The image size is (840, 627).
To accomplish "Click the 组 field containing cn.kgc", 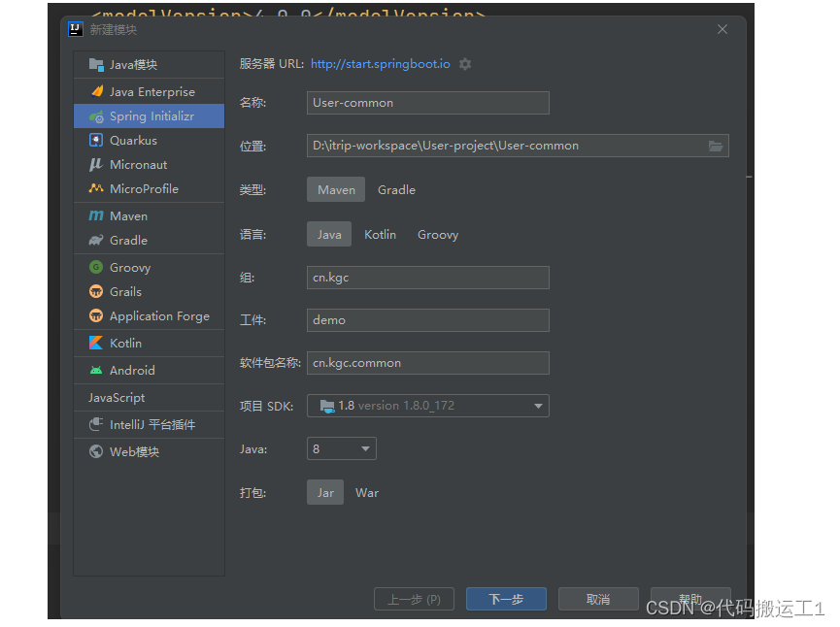I will click(427, 278).
